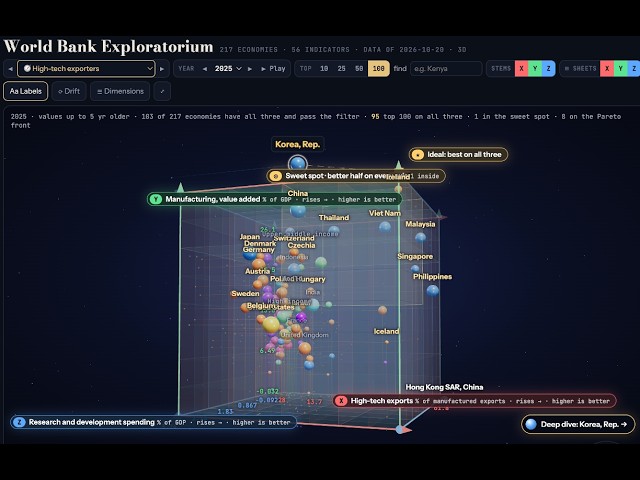
Task: Start the year Play animation
Action: pos(273,69)
